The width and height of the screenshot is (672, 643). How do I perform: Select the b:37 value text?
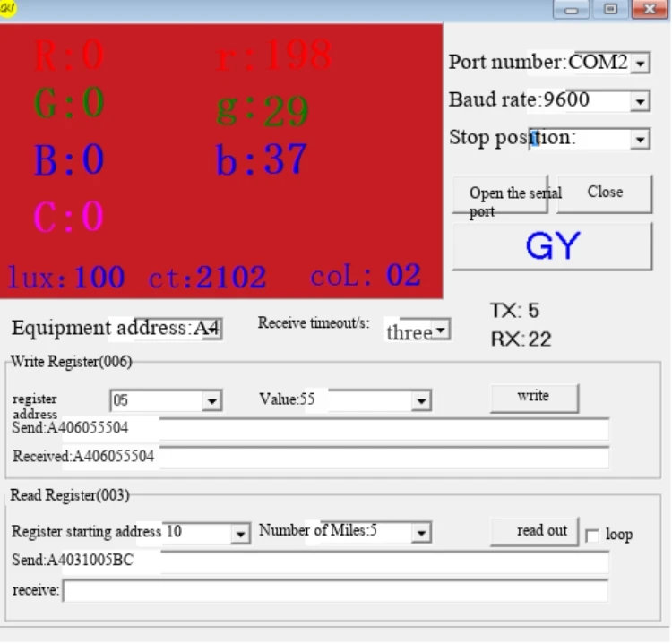click(x=262, y=159)
